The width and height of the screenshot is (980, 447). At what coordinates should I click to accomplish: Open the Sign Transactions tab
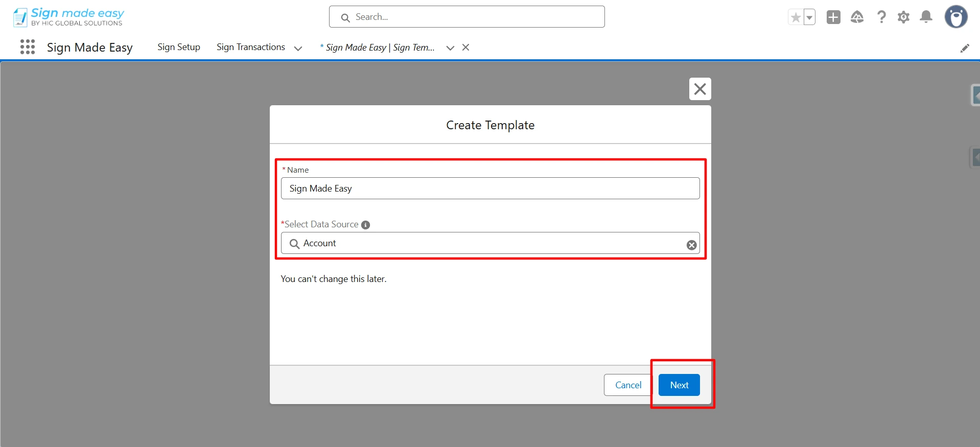point(251,47)
